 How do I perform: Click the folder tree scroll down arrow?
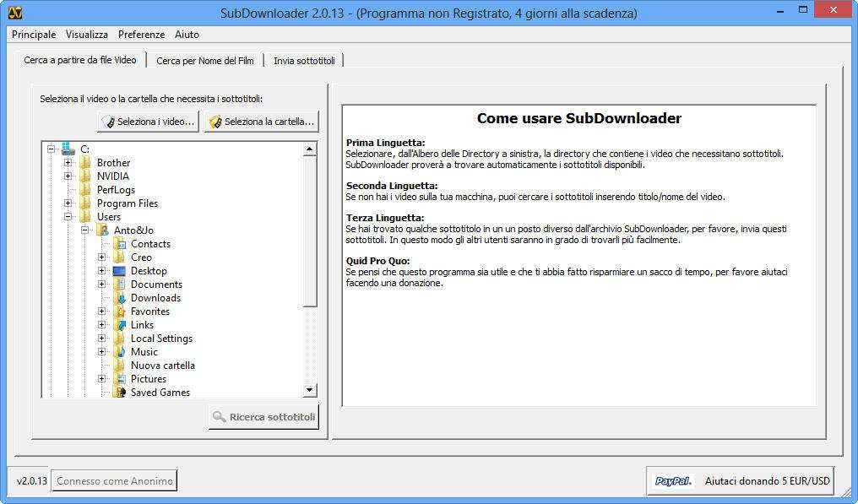coord(310,390)
